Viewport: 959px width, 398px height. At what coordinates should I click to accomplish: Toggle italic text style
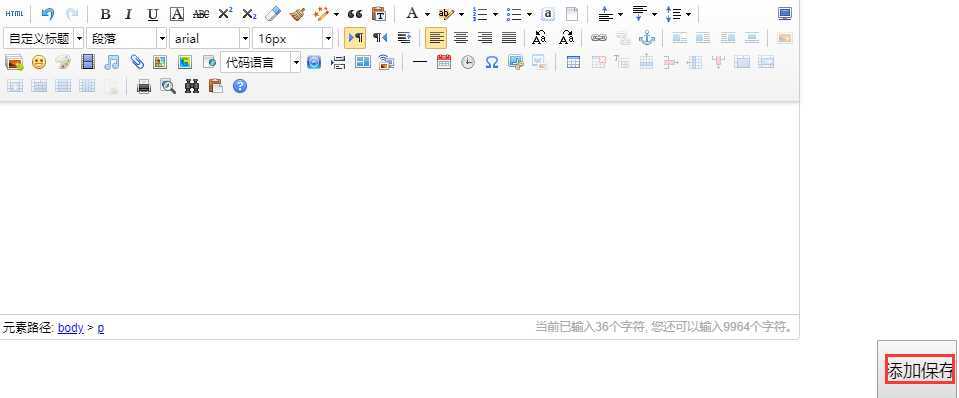click(128, 13)
